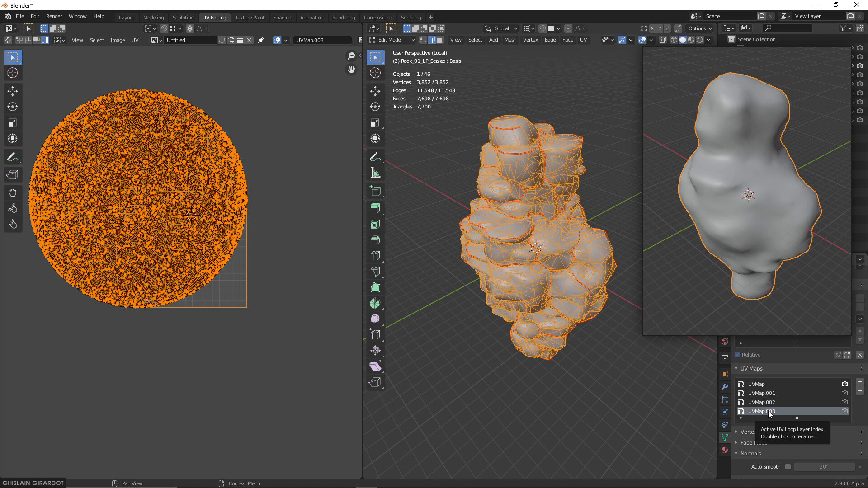
Task: Select the Annotate tool in UV editor
Action: point(13,157)
